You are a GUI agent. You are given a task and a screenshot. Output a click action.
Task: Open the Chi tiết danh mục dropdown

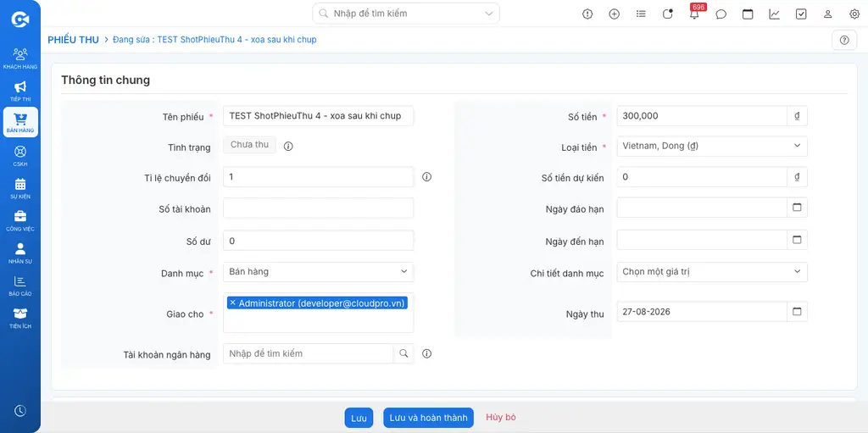pos(712,272)
